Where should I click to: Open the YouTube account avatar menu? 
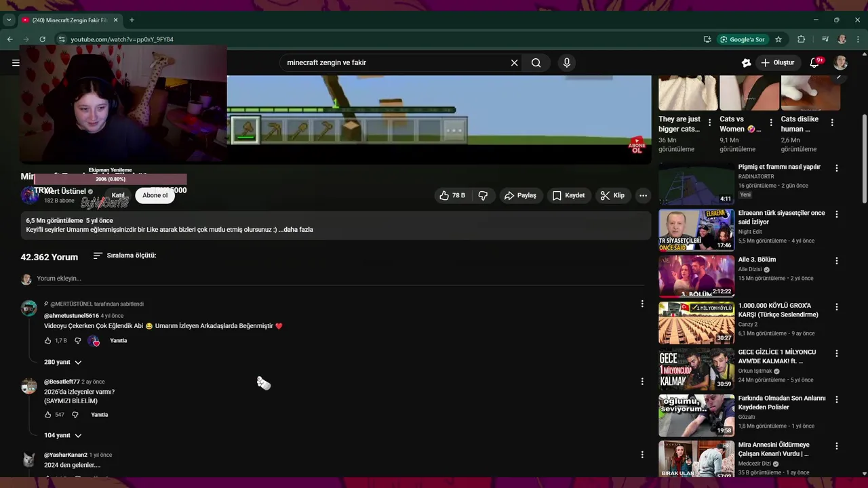click(x=841, y=63)
